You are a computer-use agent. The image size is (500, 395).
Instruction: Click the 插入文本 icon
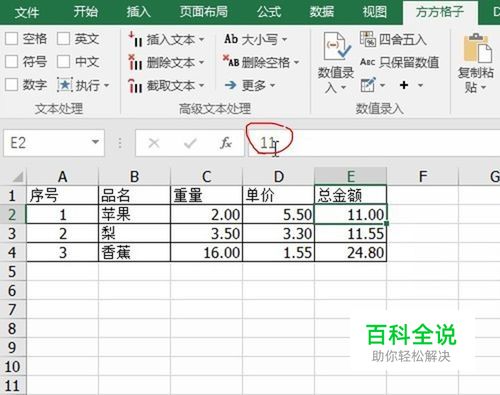tap(136, 40)
